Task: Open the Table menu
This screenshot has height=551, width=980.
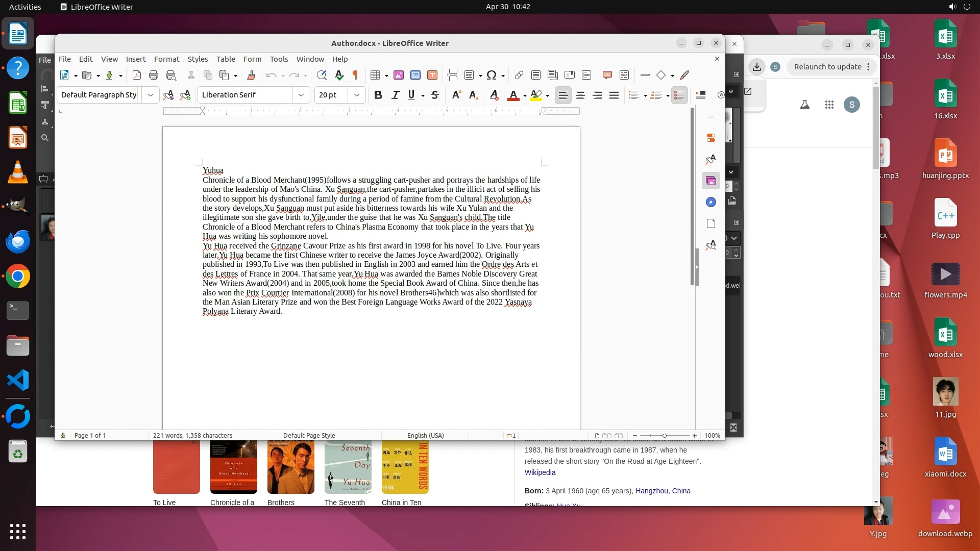Action: [225, 59]
